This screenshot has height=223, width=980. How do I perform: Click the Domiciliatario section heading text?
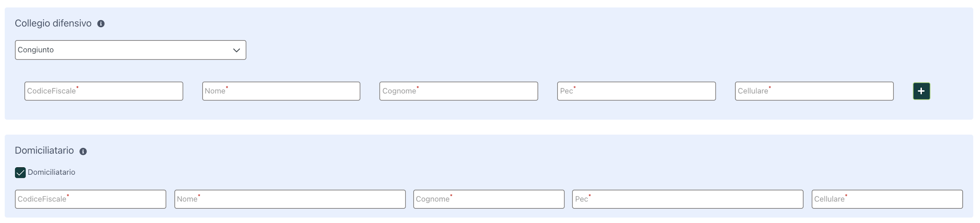pos(44,150)
